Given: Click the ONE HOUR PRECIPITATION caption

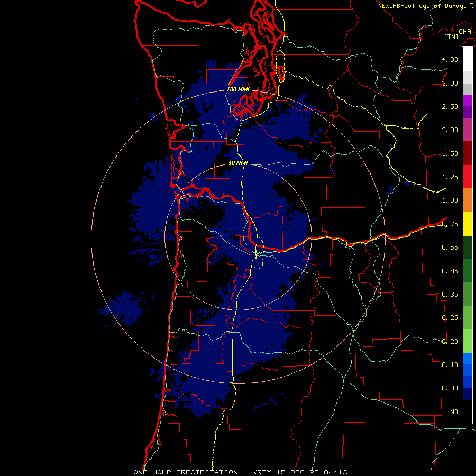Looking at the screenshot, I should [x=186, y=472].
